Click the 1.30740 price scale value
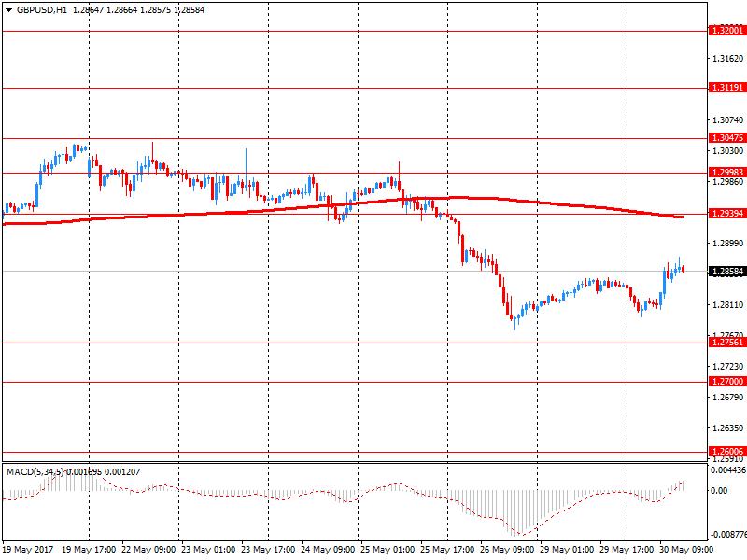Viewport: 747px width, 560px height. click(728, 120)
